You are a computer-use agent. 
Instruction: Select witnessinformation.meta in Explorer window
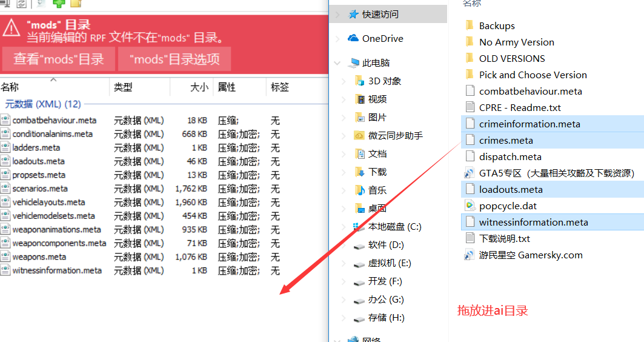pos(553,222)
